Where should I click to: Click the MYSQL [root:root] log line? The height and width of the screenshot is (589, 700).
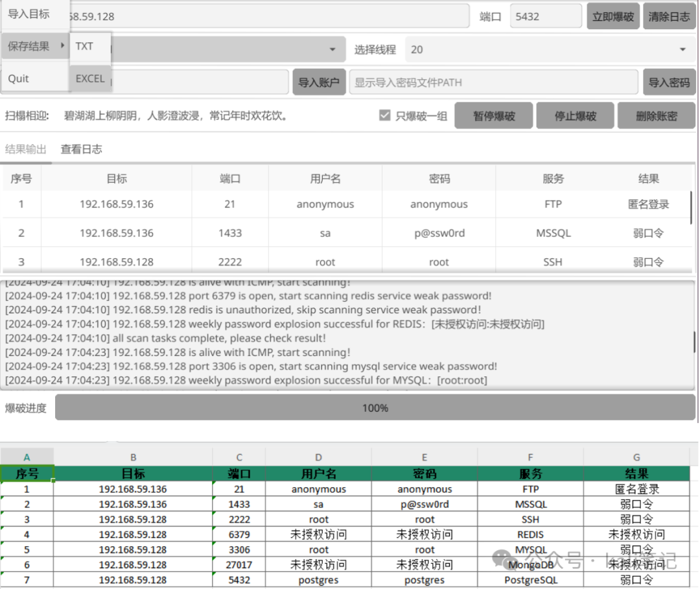point(246,380)
